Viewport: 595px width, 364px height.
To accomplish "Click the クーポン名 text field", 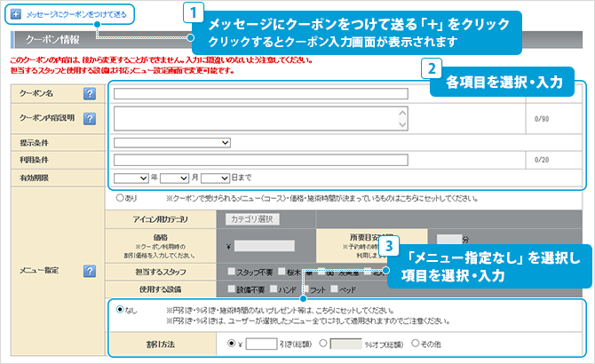I will (x=261, y=93).
